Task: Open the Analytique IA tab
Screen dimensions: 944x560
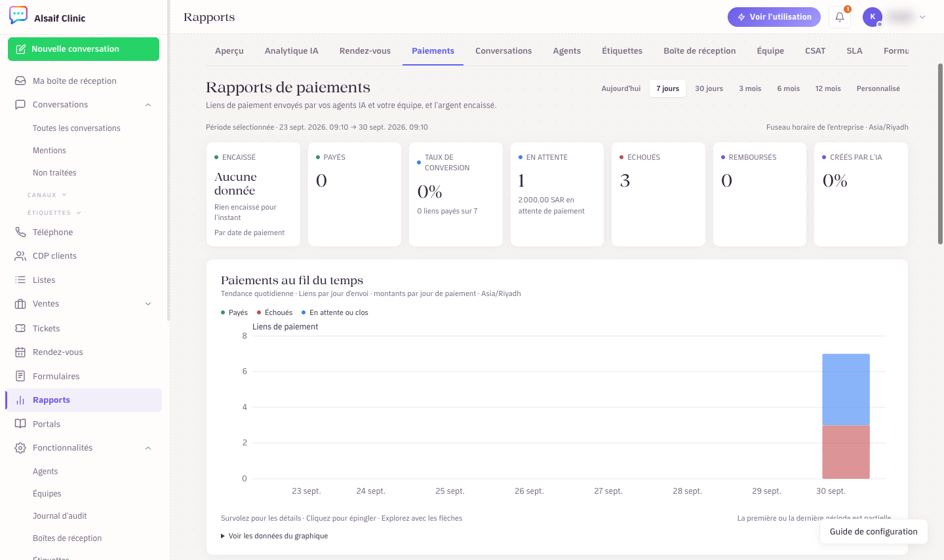Action: (x=292, y=50)
